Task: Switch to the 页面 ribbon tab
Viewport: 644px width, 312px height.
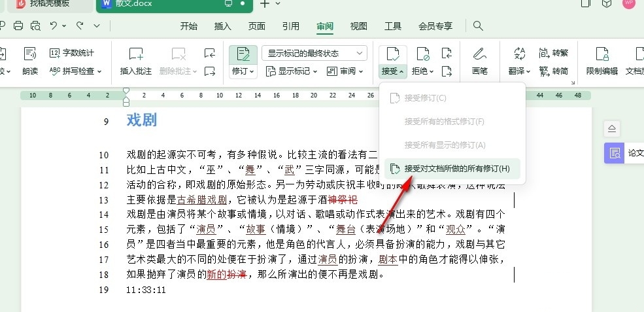Action: [257, 26]
